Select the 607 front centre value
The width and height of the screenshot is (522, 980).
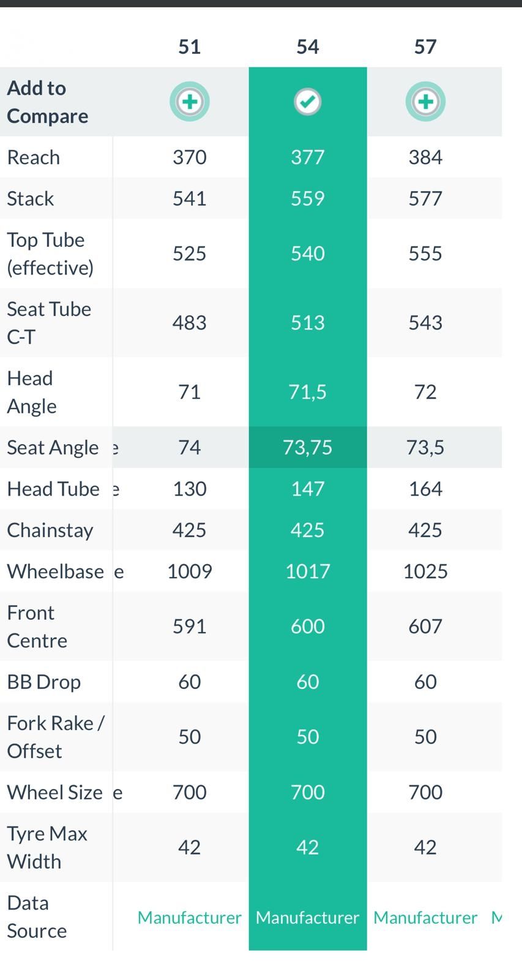click(425, 626)
